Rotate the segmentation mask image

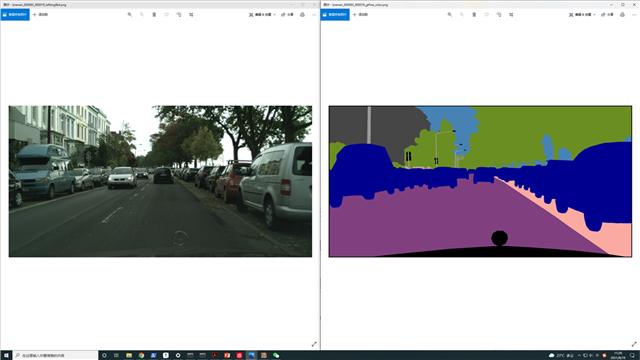click(x=499, y=15)
